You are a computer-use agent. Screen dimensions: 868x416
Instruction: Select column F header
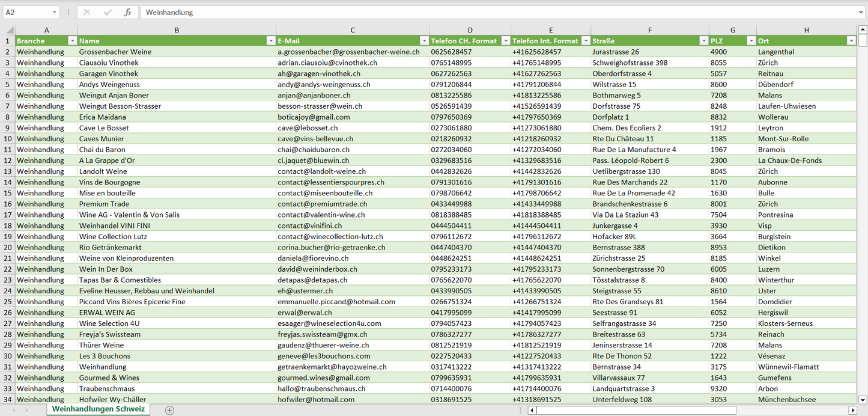(649, 30)
